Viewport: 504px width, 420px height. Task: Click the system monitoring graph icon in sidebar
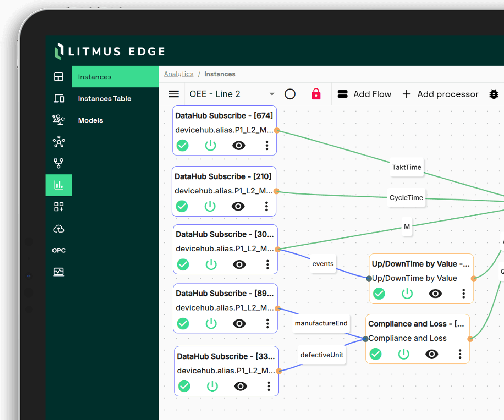pyautogui.click(x=58, y=272)
